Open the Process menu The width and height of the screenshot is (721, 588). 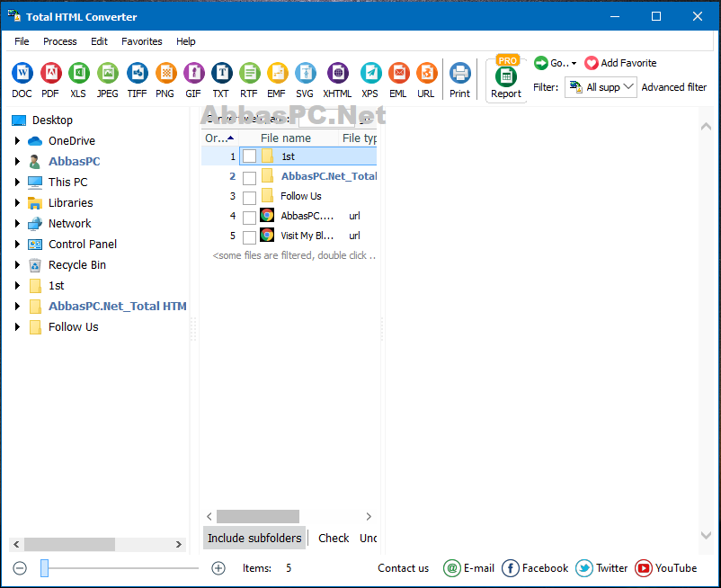point(59,41)
